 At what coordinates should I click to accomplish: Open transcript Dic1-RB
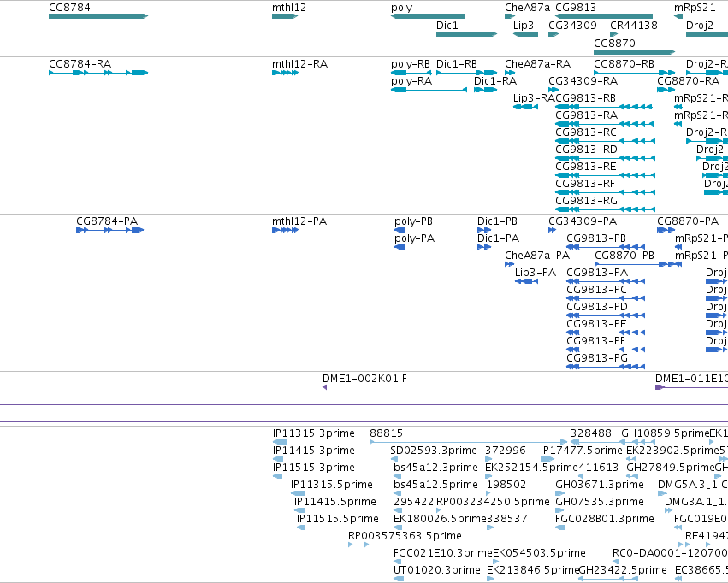click(x=466, y=73)
